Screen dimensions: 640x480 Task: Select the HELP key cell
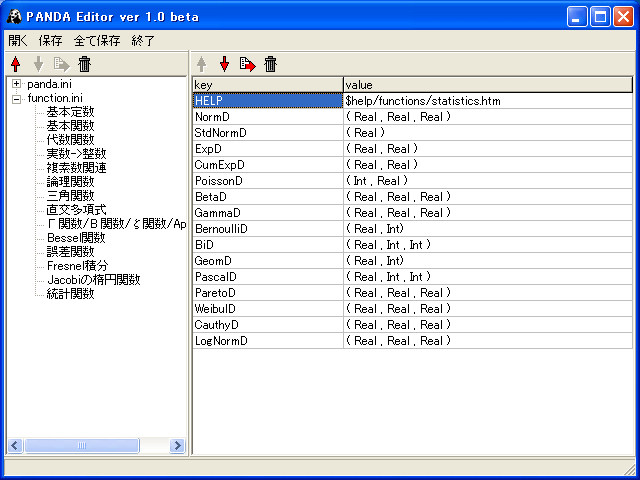point(268,101)
